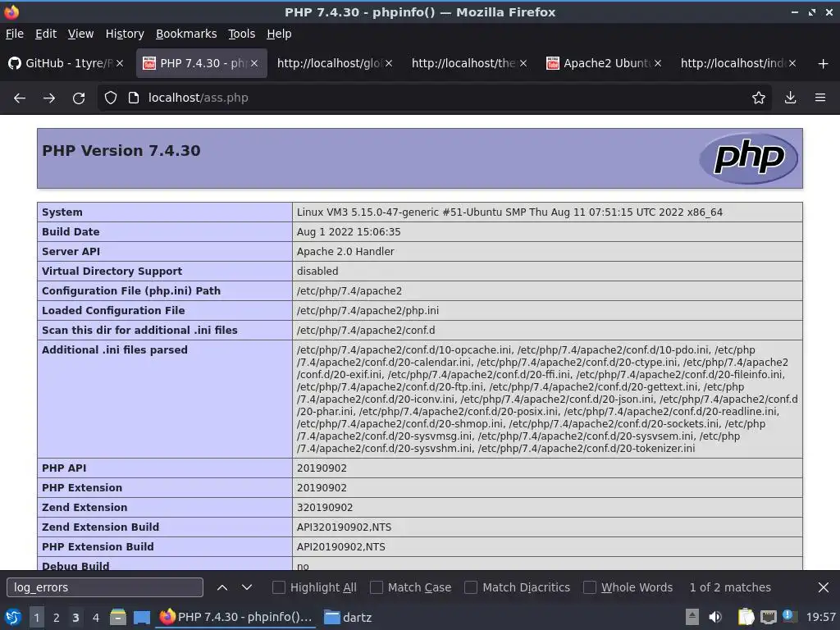Image resolution: width=840 pixels, height=630 pixels.
Task: Switch to workspace 1
Action: point(36,618)
